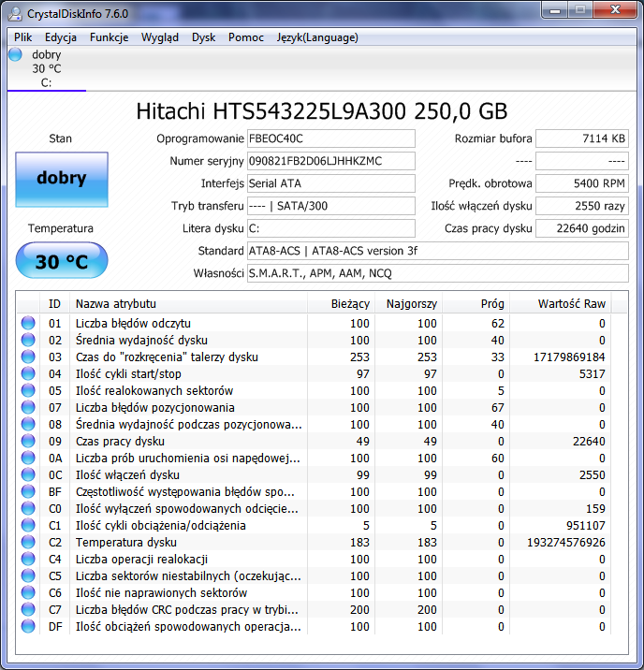Click status icon for attribute DF
644x670 pixels.
(28, 626)
